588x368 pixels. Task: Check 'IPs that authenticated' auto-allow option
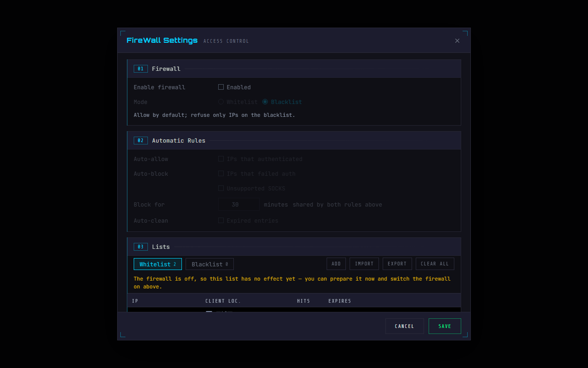pyautogui.click(x=221, y=159)
